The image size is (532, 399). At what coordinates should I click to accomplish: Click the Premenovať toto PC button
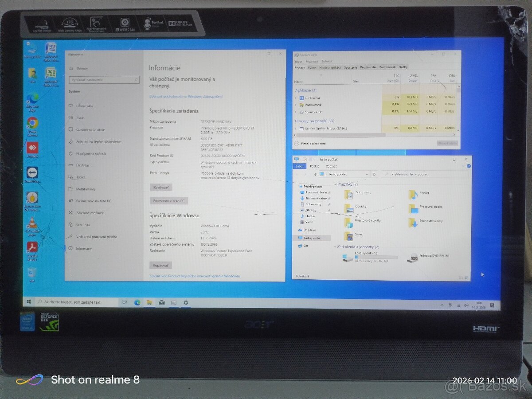(168, 200)
